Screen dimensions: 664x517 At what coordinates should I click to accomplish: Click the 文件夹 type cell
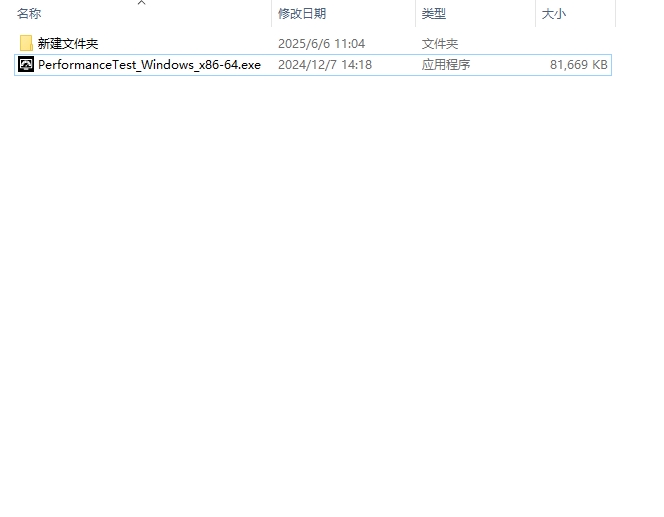click(440, 44)
